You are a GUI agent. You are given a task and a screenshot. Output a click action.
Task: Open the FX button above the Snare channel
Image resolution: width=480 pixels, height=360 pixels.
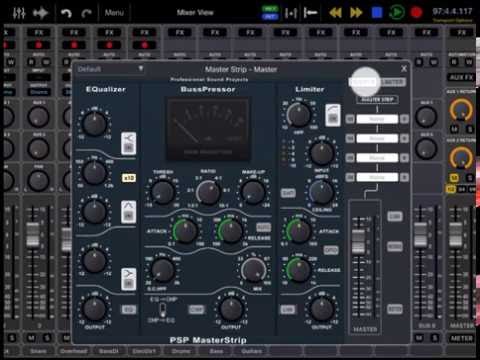(39, 33)
